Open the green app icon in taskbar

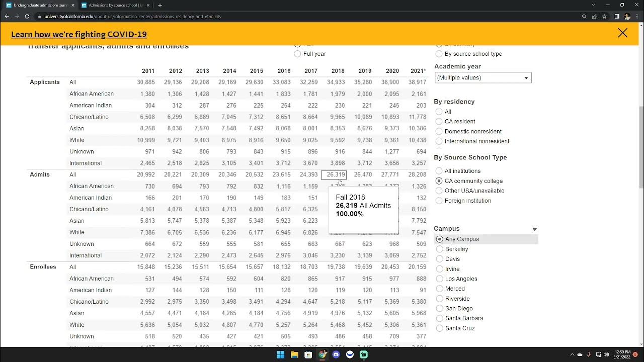click(364, 354)
